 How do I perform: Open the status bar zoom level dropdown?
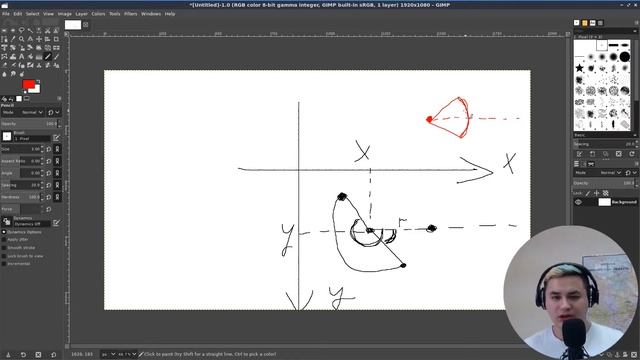point(127,354)
